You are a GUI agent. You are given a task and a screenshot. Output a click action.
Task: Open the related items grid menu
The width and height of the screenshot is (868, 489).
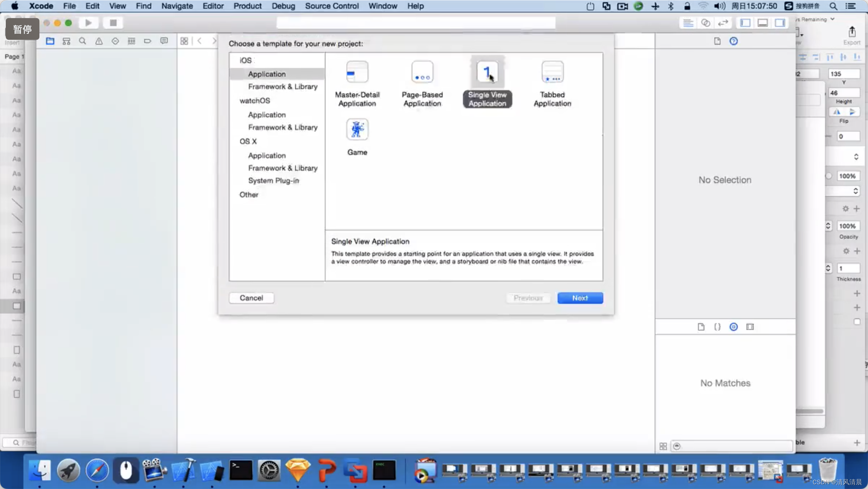tap(184, 41)
